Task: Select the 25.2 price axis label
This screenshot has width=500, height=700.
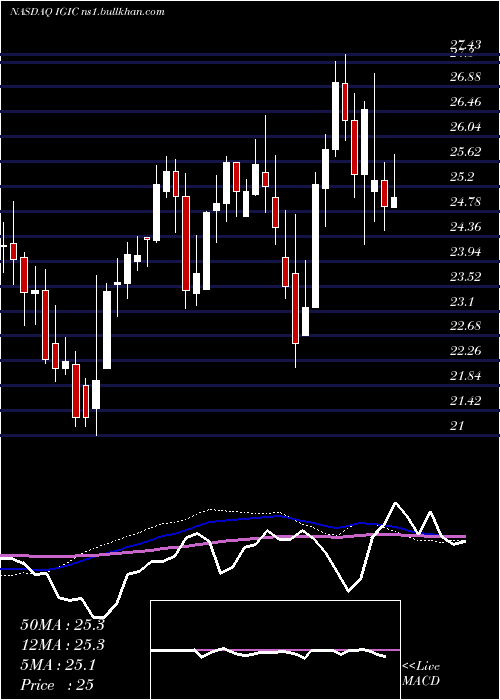Action: 462,177
